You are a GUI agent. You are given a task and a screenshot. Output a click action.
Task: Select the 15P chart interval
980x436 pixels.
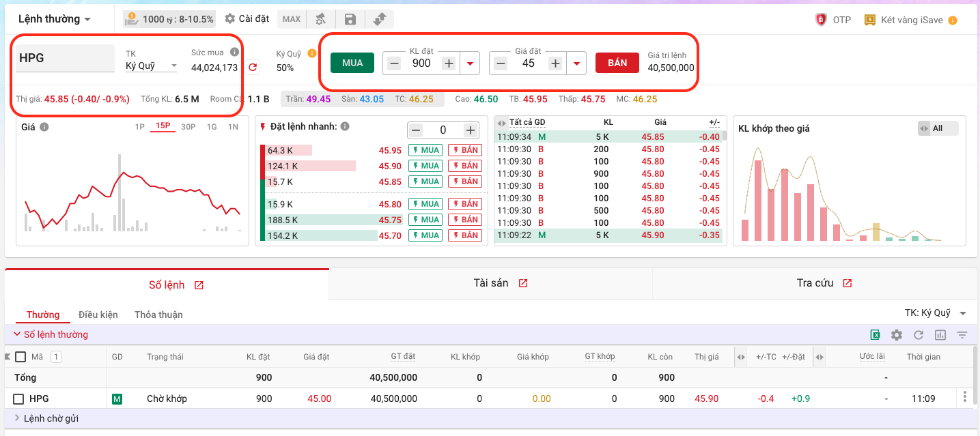163,126
